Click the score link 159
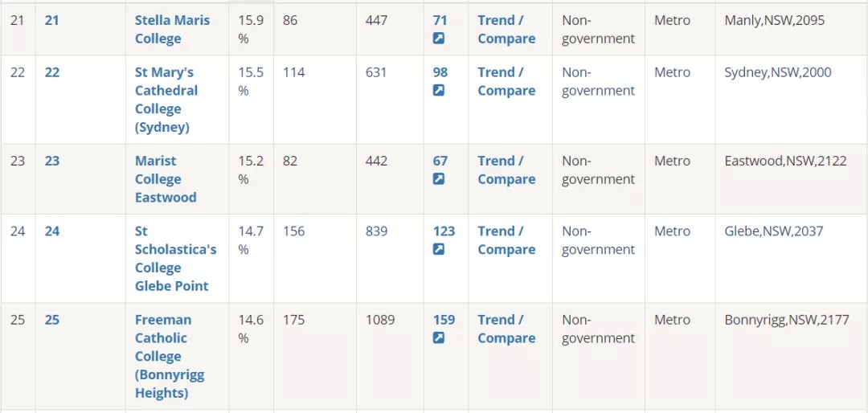The width and height of the screenshot is (868, 413). coord(444,320)
